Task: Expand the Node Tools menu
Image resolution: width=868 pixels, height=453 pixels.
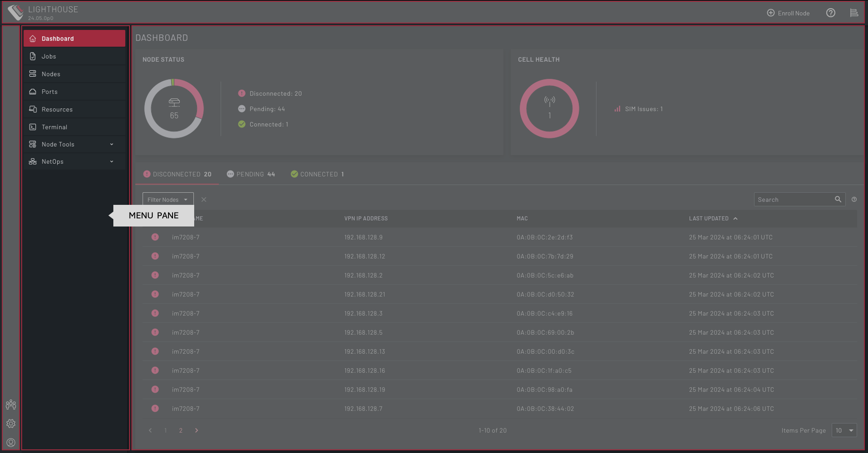Action: [75, 144]
